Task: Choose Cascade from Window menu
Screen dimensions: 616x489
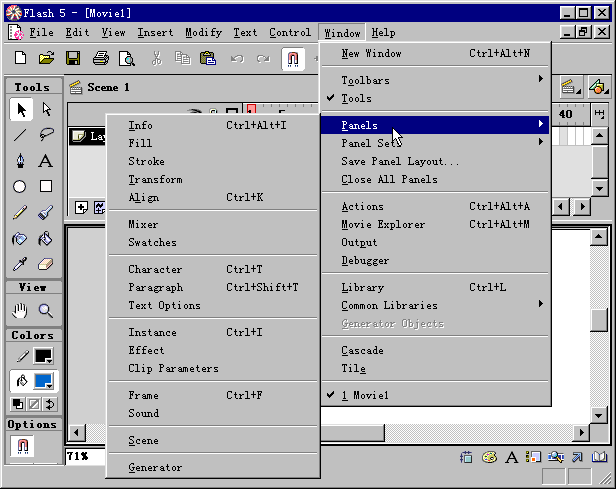Action: click(x=434, y=350)
